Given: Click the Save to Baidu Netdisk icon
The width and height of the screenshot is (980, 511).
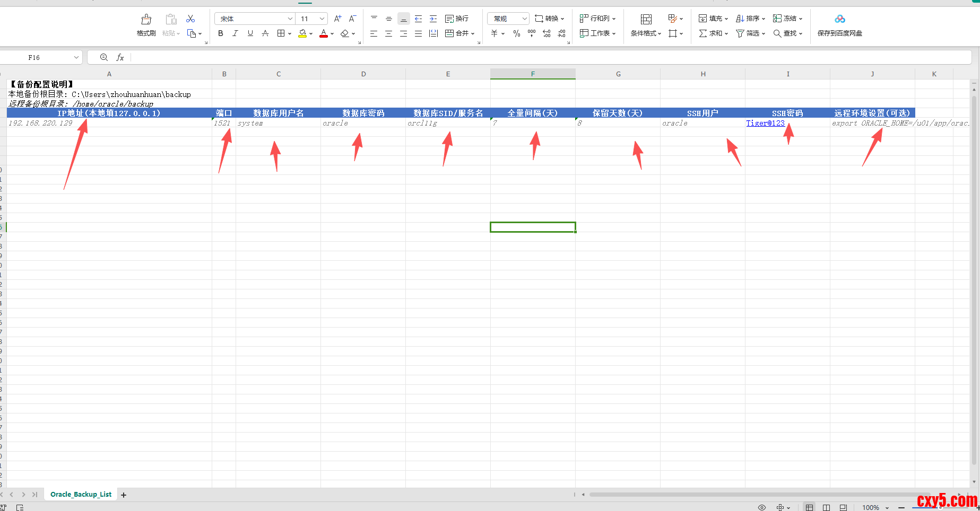Looking at the screenshot, I should click(839, 20).
